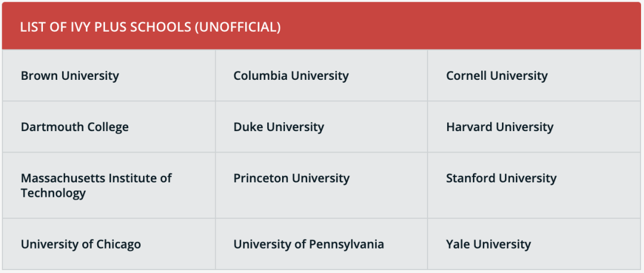The height and width of the screenshot is (273, 644).
Task: Click Massachusetts Institute of Technology text
Action: (x=96, y=185)
